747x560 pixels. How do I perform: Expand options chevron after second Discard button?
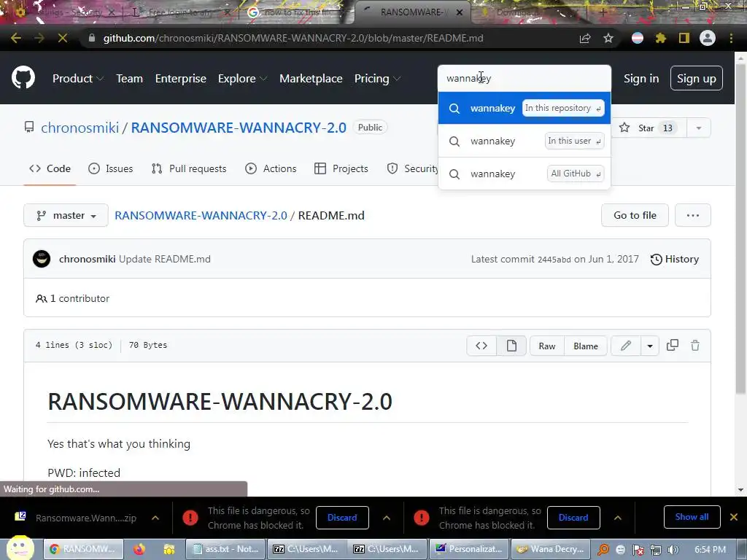pyautogui.click(x=617, y=518)
